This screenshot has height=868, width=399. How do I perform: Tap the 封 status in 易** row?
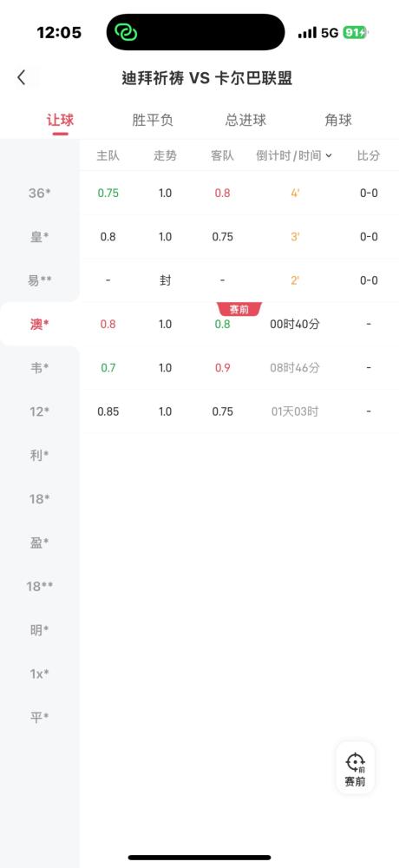pos(165,280)
